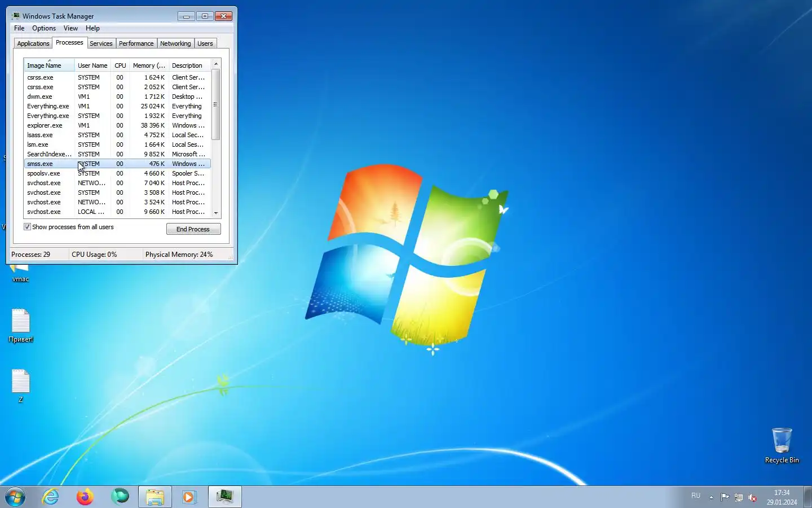This screenshot has width=812, height=508.
Task: Close the Windows Task Manager window
Action: click(223, 16)
